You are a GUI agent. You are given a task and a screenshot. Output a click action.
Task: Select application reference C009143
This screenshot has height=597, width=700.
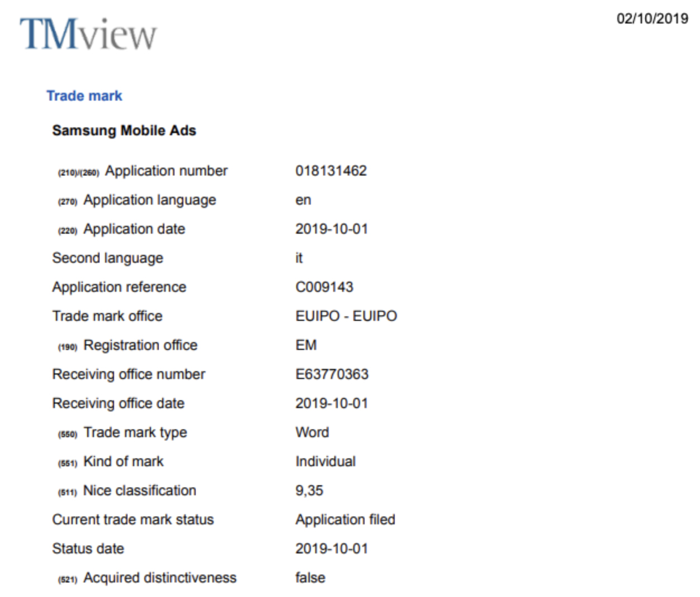(x=324, y=287)
